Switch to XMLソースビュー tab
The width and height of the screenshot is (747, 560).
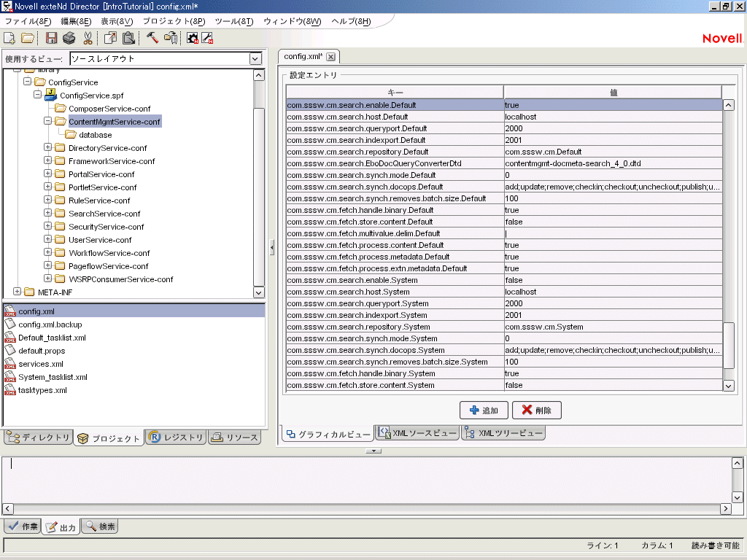[x=417, y=433]
